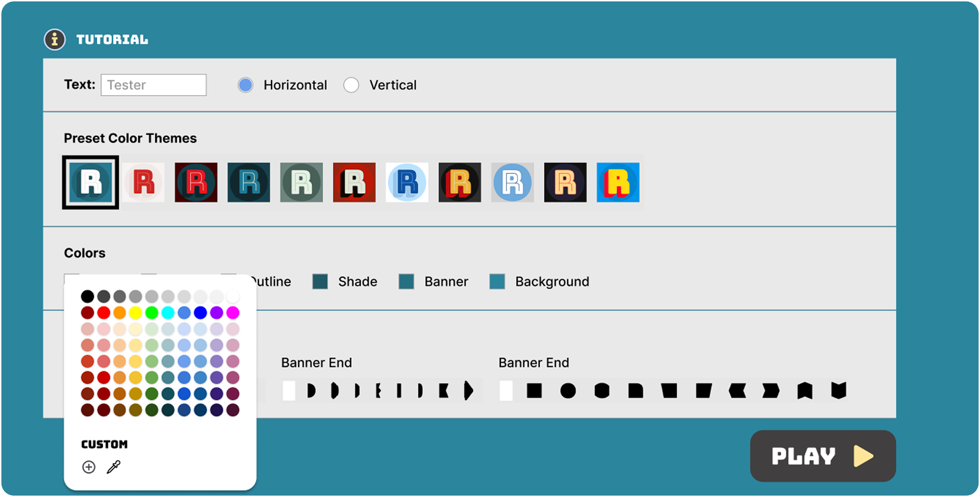Select the shield-shaped banner end

pyautogui.click(x=839, y=391)
